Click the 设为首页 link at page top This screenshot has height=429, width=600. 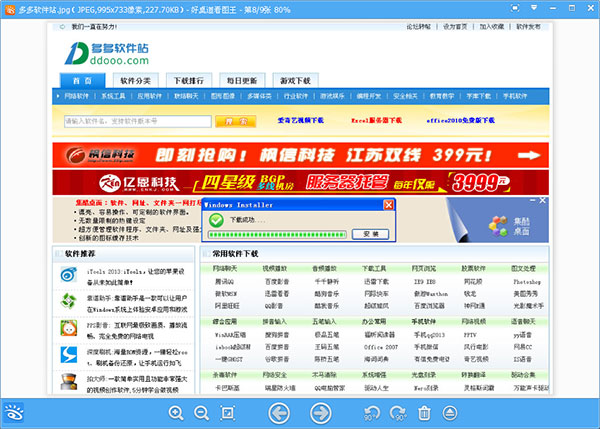pos(455,26)
